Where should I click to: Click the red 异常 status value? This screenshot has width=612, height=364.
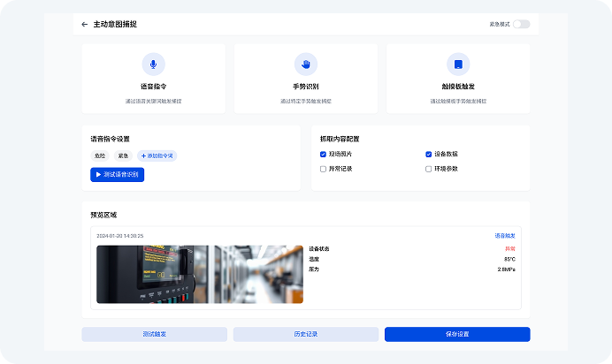tap(510, 248)
